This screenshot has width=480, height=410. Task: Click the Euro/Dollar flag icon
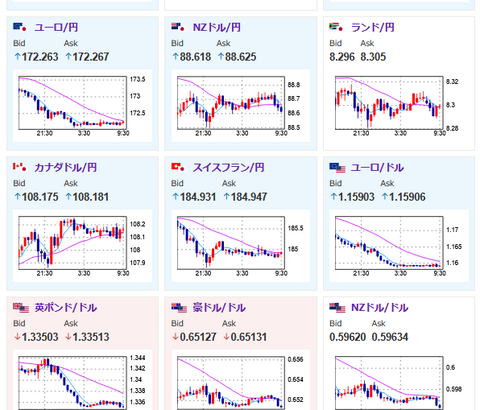(337, 168)
